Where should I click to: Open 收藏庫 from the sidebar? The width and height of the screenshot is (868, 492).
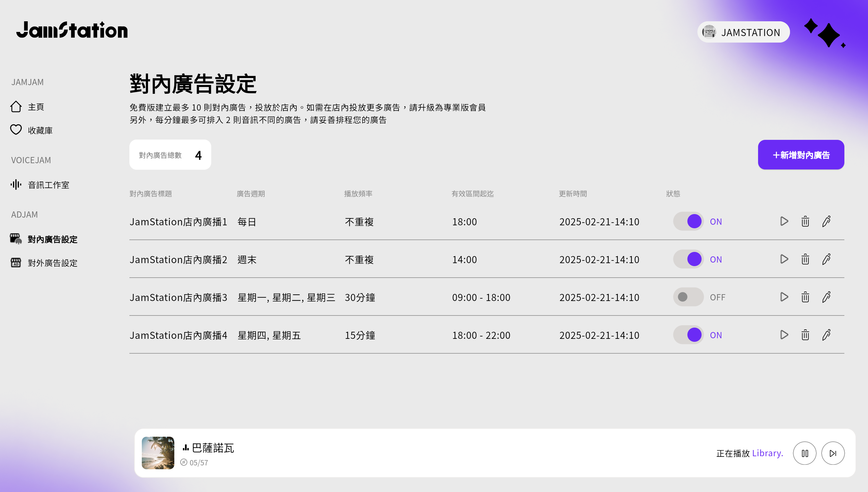pyautogui.click(x=40, y=130)
